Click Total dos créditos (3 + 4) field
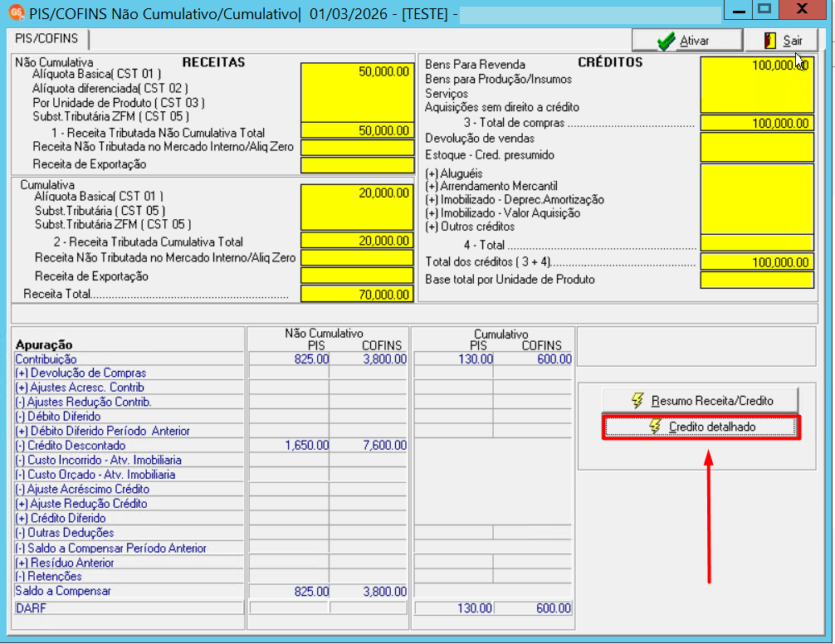The height and width of the screenshot is (644, 835). [x=757, y=262]
